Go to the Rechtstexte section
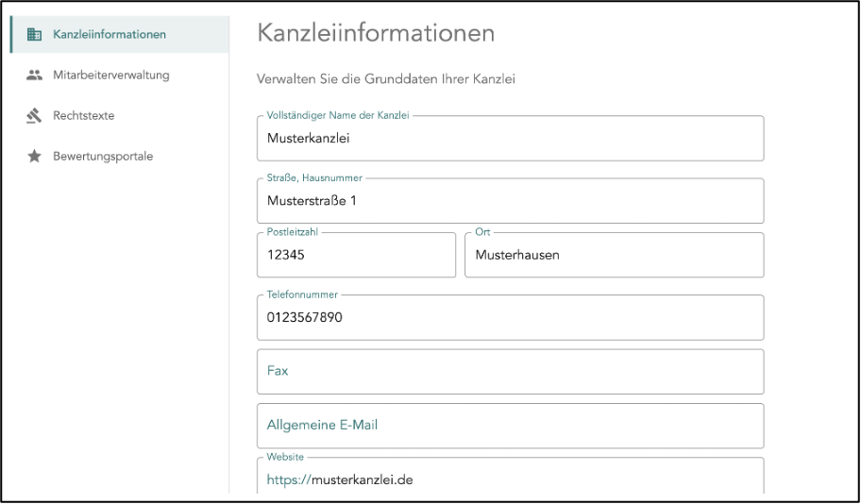This screenshot has height=504, width=861. point(84,116)
